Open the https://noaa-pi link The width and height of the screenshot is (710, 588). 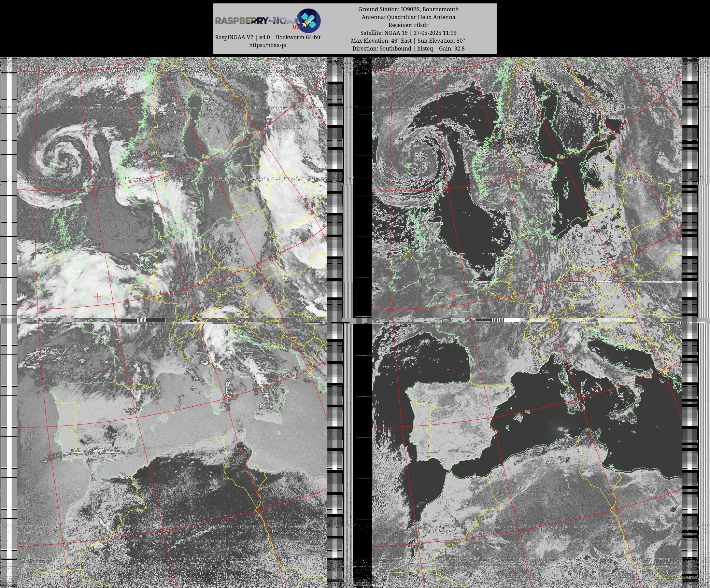[268, 45]
